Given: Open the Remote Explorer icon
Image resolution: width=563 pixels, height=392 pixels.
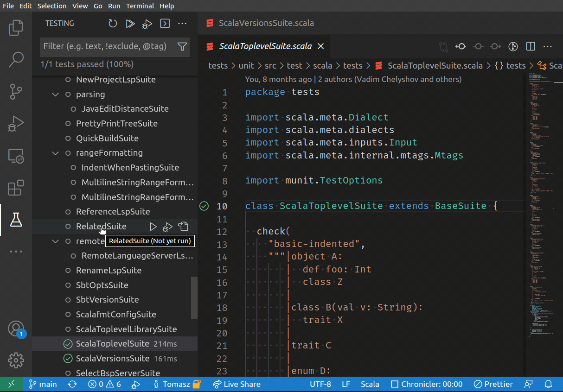Looking at the screenshot, I should point(16,157).
